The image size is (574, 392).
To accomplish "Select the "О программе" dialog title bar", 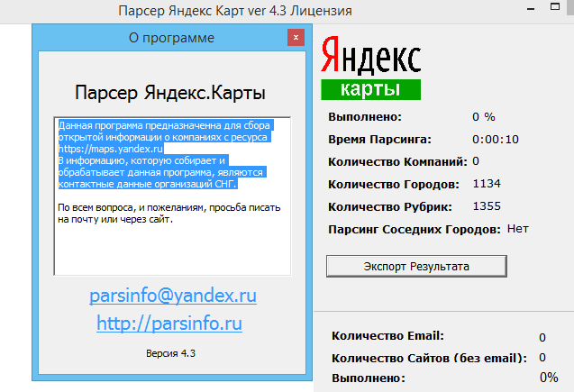I will click(162, 38).
